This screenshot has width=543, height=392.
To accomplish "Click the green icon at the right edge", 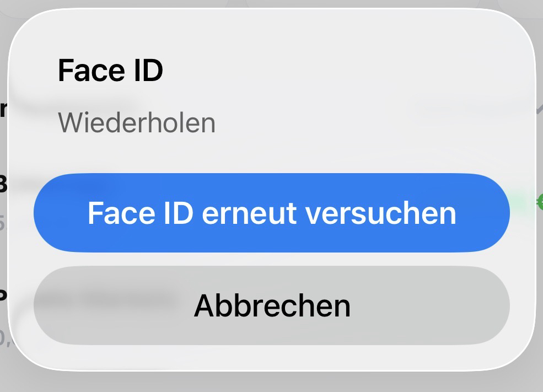I will coord(540,202).
